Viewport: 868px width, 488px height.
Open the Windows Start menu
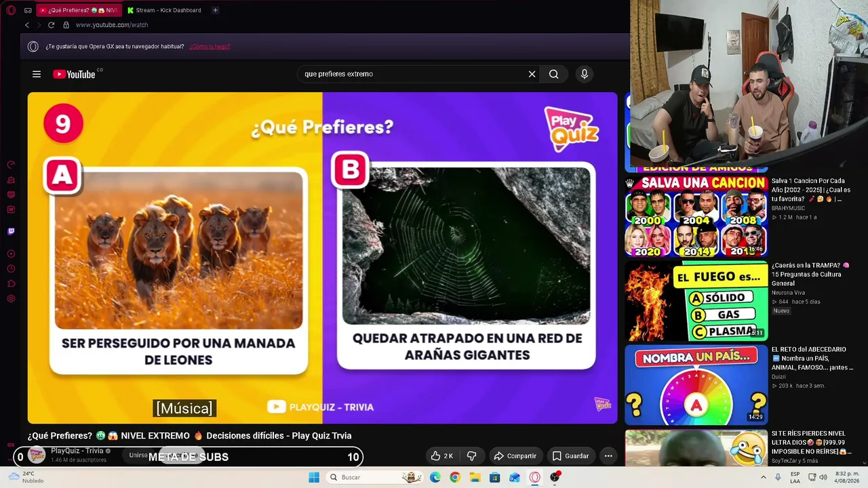click(314, 477)
